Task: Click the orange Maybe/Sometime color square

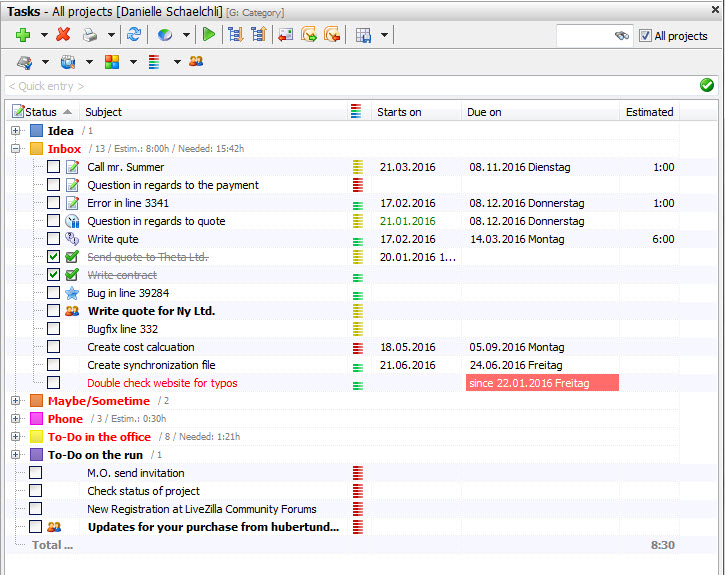Action: point(37,401)
